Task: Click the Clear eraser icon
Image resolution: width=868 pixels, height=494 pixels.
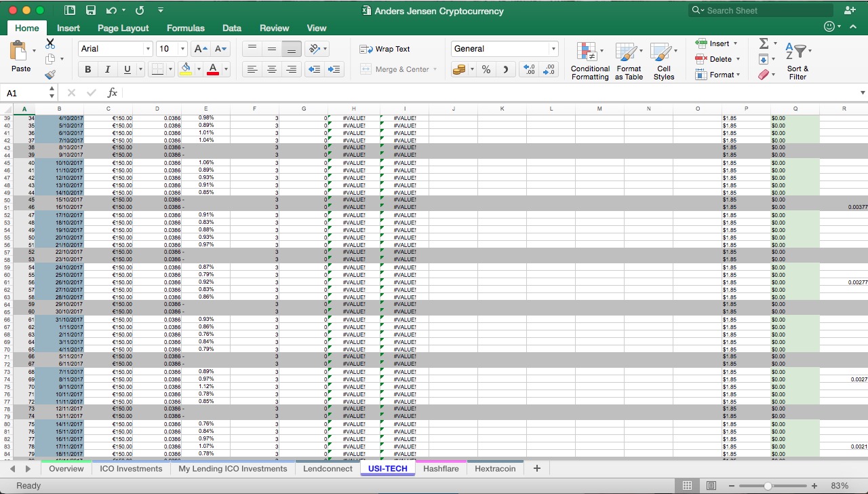Action: point(764,75)
